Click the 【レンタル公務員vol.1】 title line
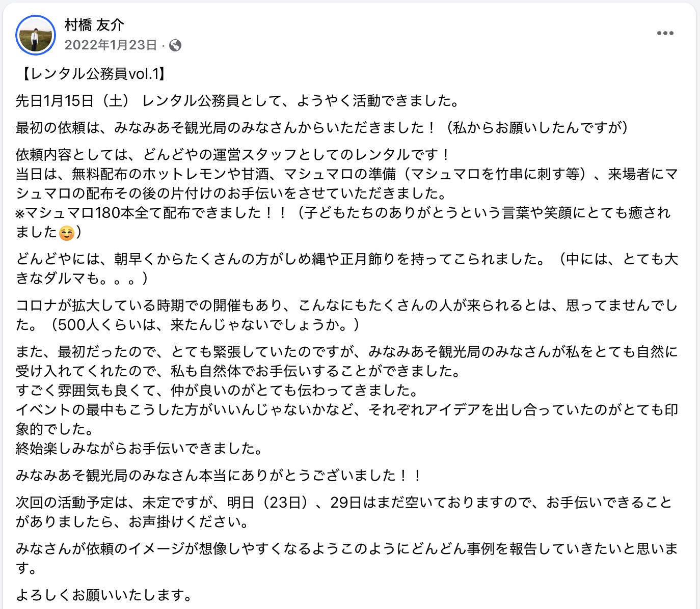 tap(92, 74)
